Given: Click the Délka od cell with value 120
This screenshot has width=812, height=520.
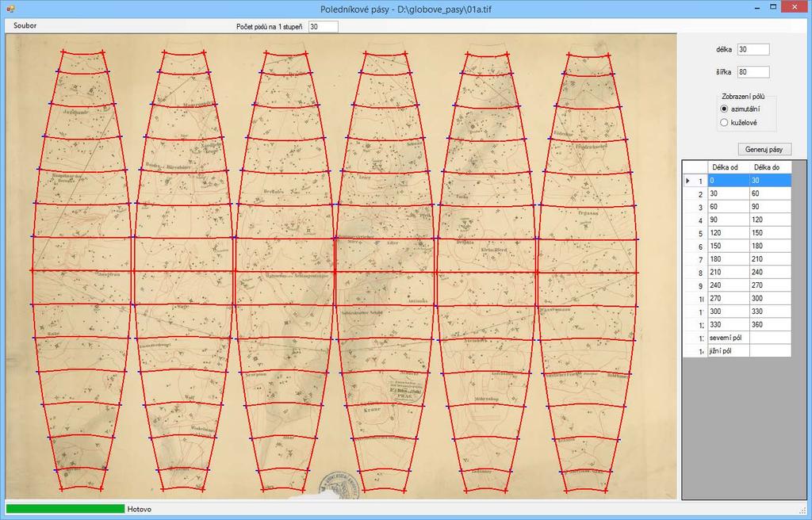Looking at the screenshot, I should pyautogui.click(x=728, y=232).
